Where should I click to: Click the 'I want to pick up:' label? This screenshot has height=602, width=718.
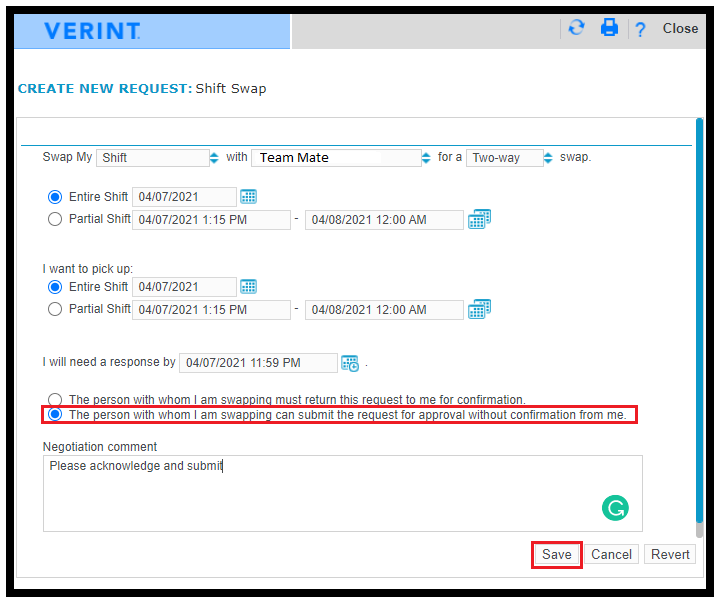click(87, 269)
